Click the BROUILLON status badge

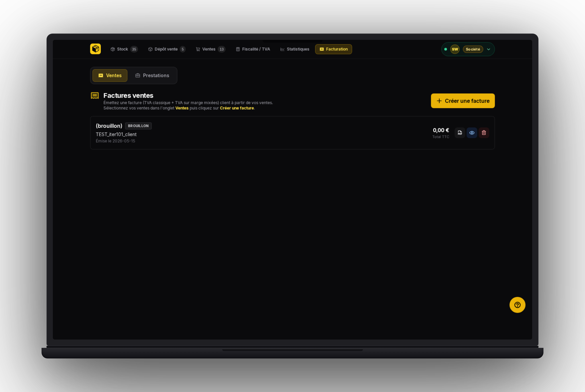[138, 126]
